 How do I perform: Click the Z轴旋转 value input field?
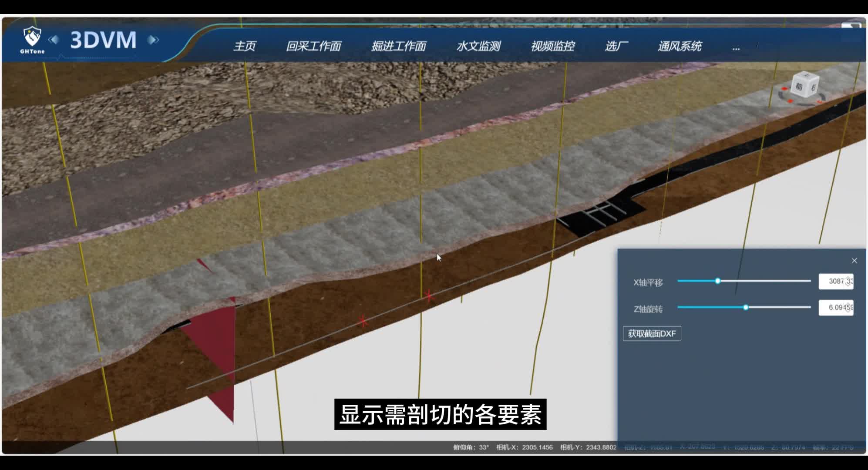coord(836,308)
